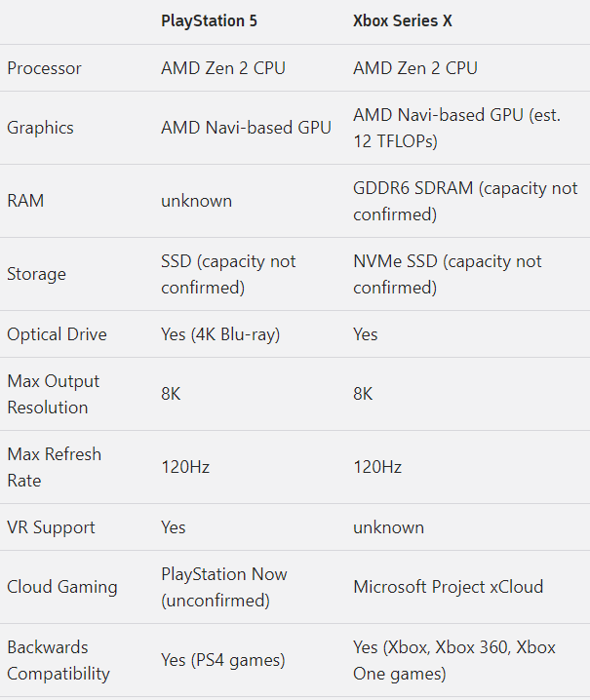
Task: Select the Yes (4K Blu-ray) cell
Action: click(x=220, y=334)
